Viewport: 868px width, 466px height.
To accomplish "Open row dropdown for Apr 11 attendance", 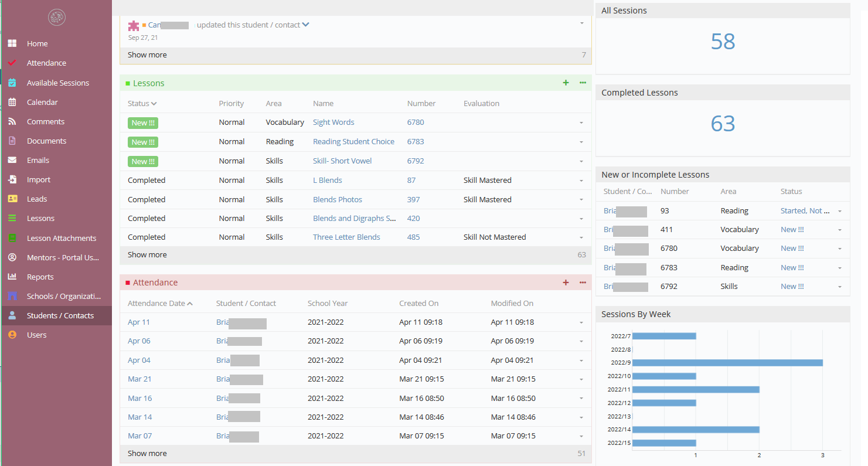I will click(581, 322).
